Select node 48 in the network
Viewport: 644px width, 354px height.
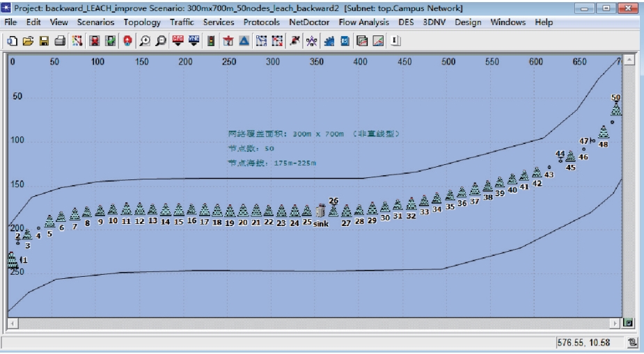coord(604,132)
